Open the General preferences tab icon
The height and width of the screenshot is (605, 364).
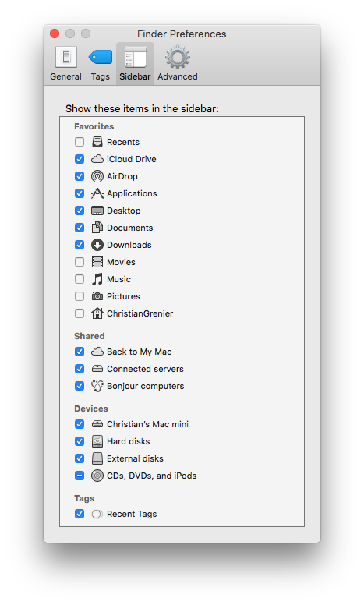point(66,57)
